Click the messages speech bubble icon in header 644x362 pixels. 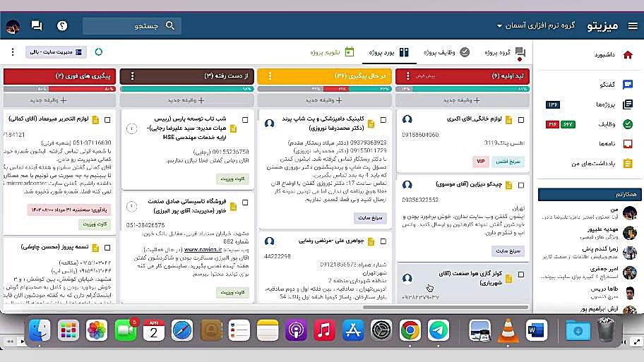pyautogui.click(x=37, y=26)
